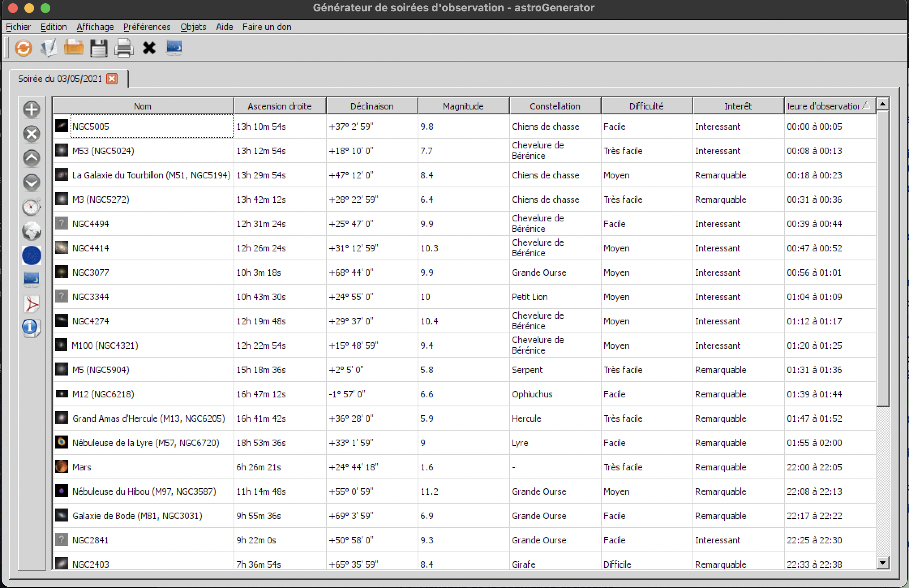Screen dimensions: 909x588
Task: Open the Objets menu
Action: point(193,27)
